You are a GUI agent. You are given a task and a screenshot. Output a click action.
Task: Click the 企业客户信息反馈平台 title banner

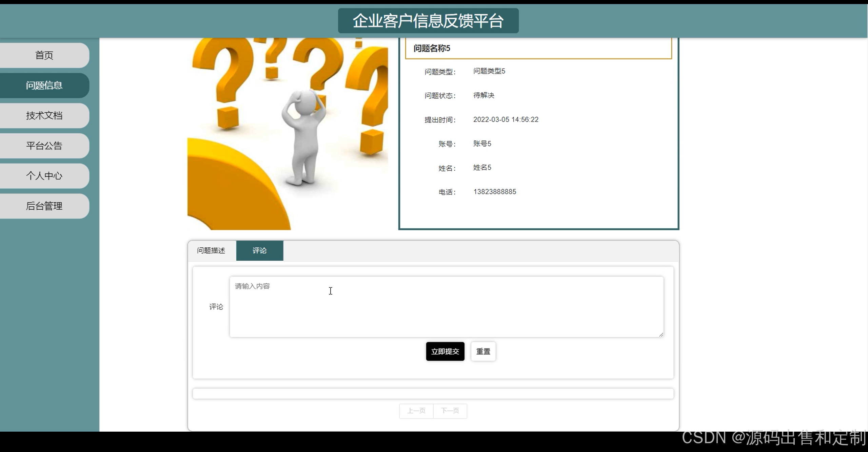428,21
